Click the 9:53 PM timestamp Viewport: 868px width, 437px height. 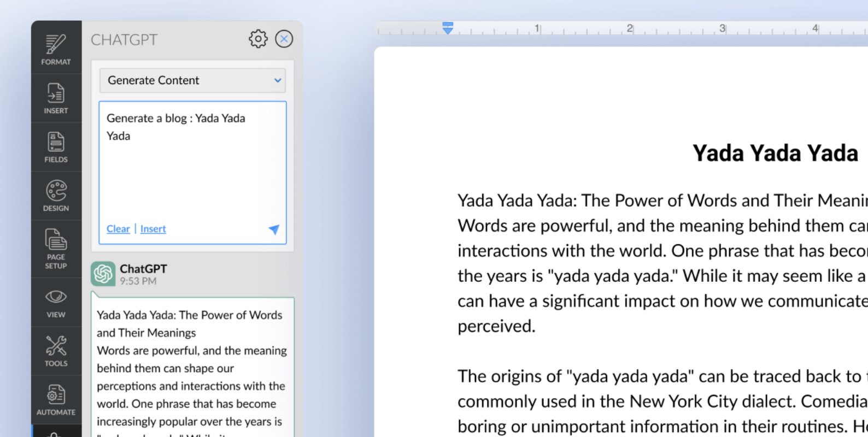point(138,281)
